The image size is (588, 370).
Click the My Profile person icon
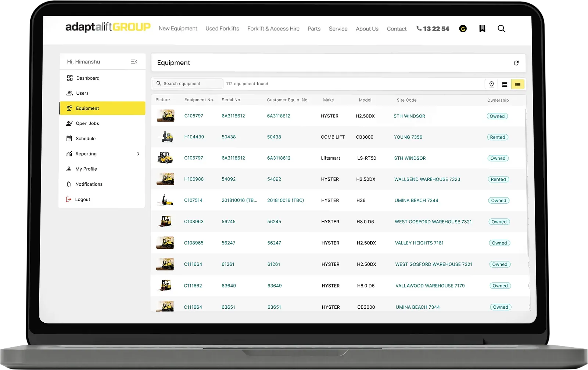click(x=69, y=169)
